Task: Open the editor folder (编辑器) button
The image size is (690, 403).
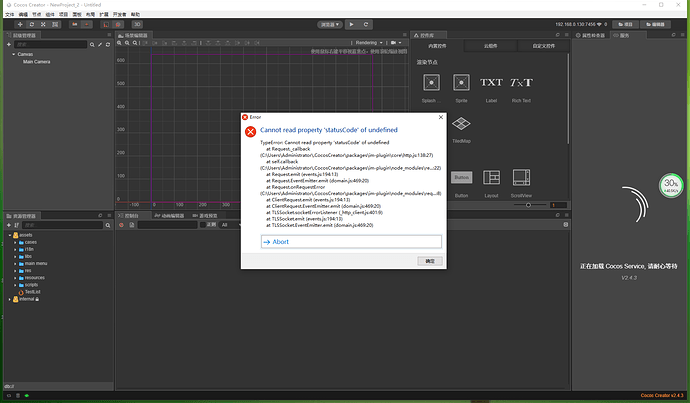Action: coord(655,25)
